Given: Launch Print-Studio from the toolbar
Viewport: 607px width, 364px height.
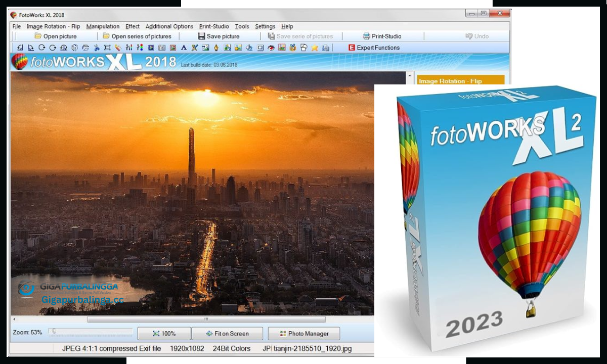Looking at the screenshot, I should [382, 36].
